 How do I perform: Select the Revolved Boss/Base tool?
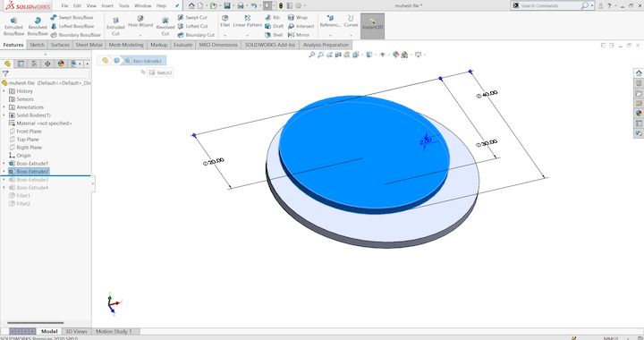(x=38, y=26)
